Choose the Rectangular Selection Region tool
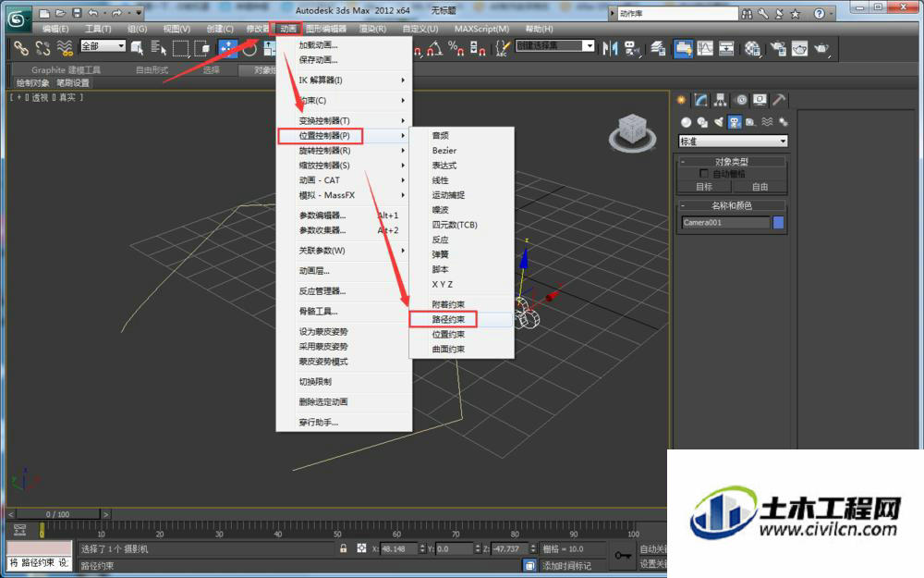 180,48
